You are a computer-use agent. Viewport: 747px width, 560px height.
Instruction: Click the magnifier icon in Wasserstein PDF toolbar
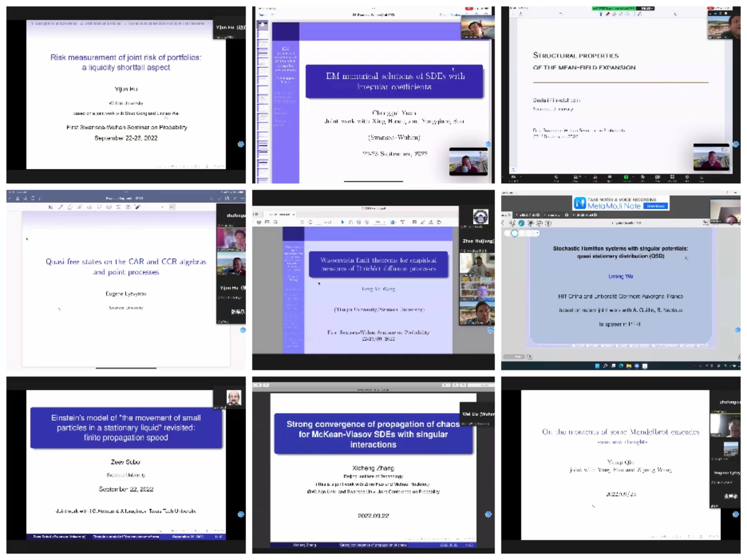point(276,222)
